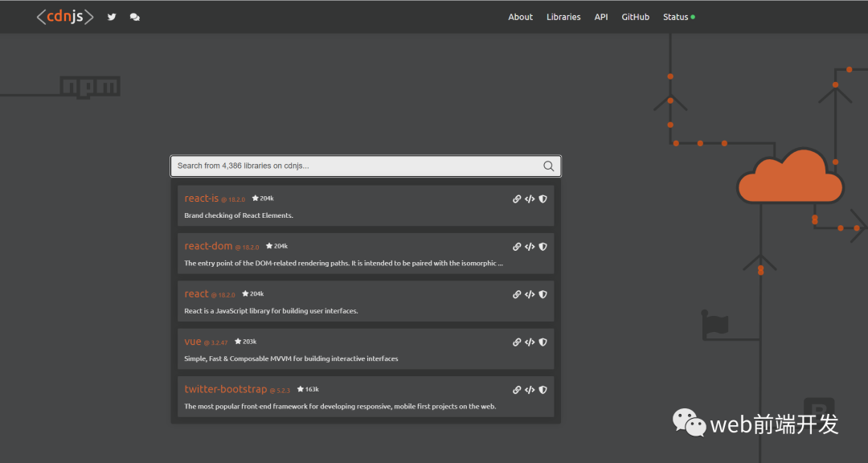Copy URL link icon for vue

[x=517, y=342]
